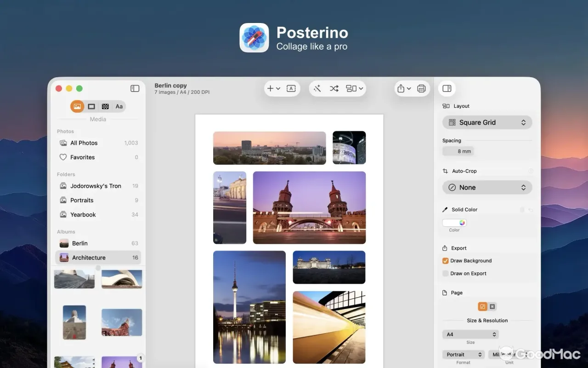Open the A4 page size dropdown
The width and height of the screenshot is (588, 368).
[470, 334]
